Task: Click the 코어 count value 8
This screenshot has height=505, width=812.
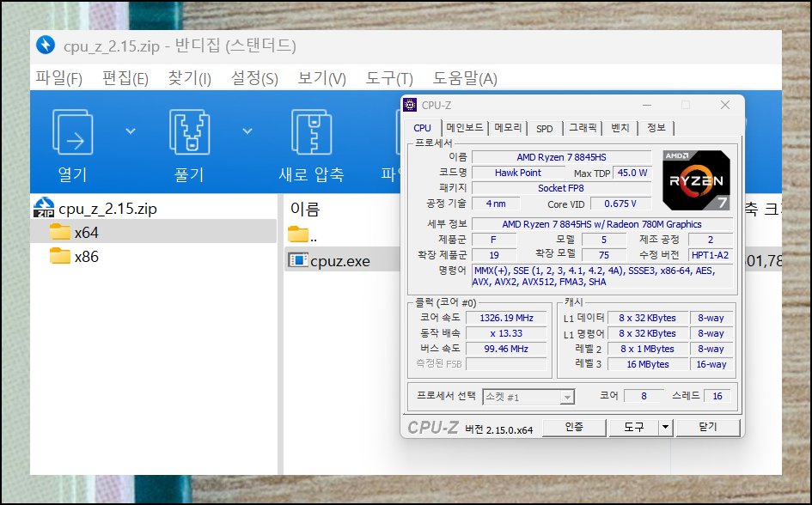Action: click(644, 396)
